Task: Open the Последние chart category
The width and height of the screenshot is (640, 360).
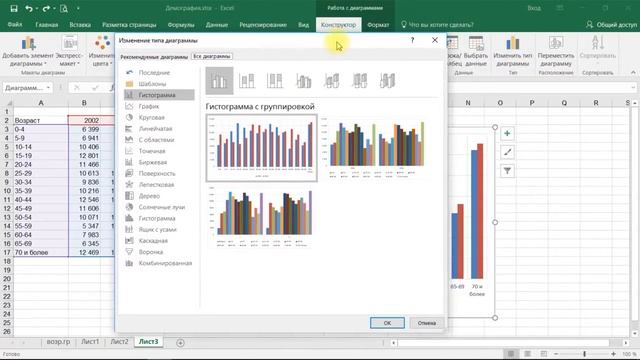Action: click(x=159, y=73)
